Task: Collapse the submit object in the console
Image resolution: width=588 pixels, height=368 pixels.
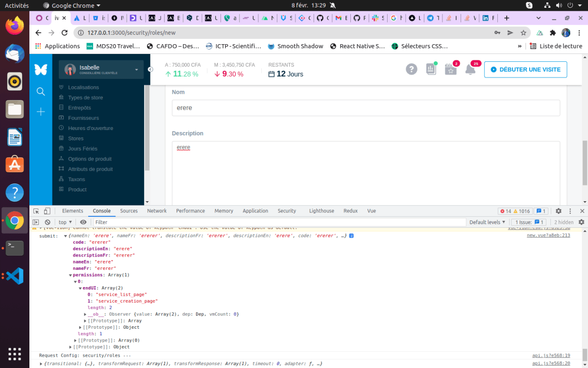Action: (65, 236)
